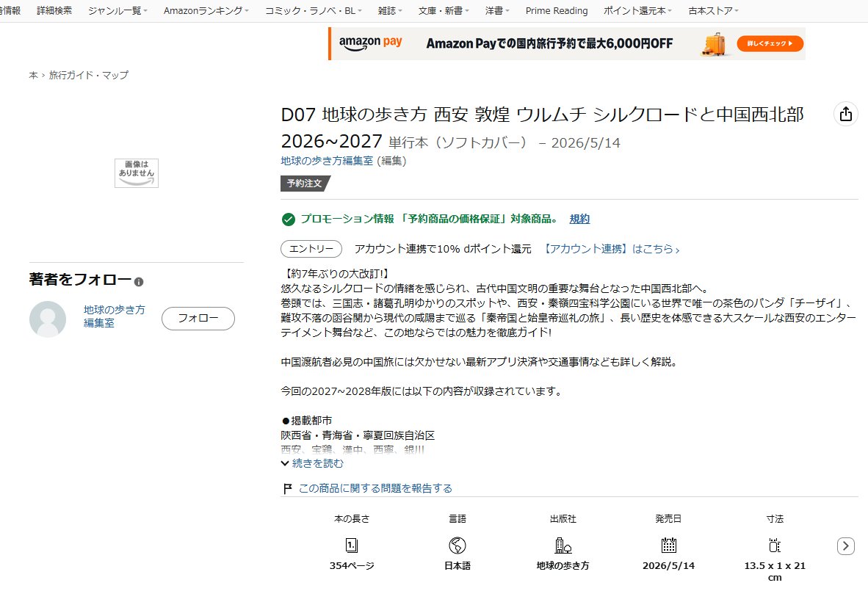Click the next arrow in book details carousel
868x591 pixels.
click(x=845, y=546)
